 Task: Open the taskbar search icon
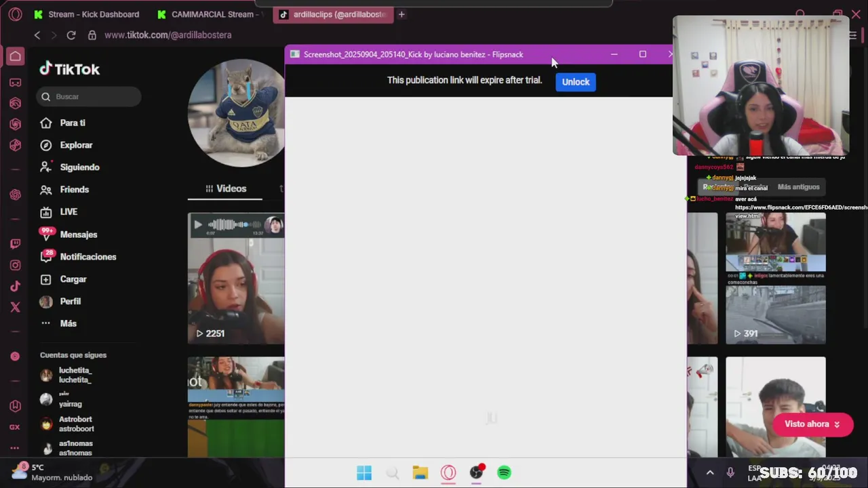point(392,473)
